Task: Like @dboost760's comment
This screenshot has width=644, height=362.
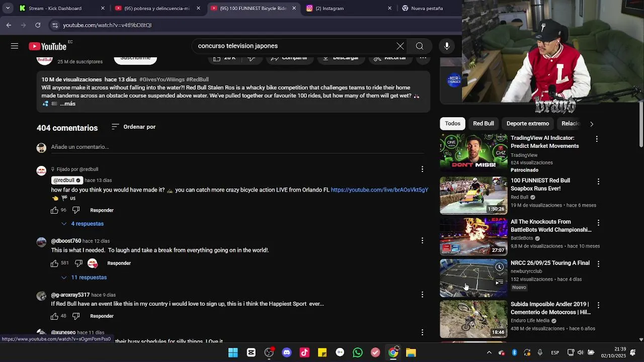Action: click(54, 263)
